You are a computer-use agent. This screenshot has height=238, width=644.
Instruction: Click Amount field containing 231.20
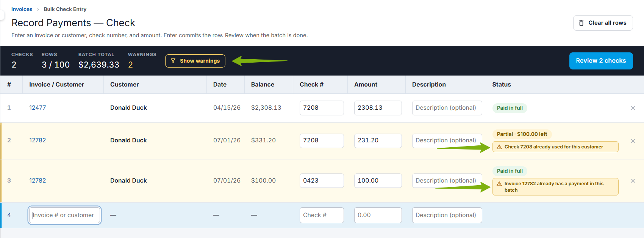378,140
